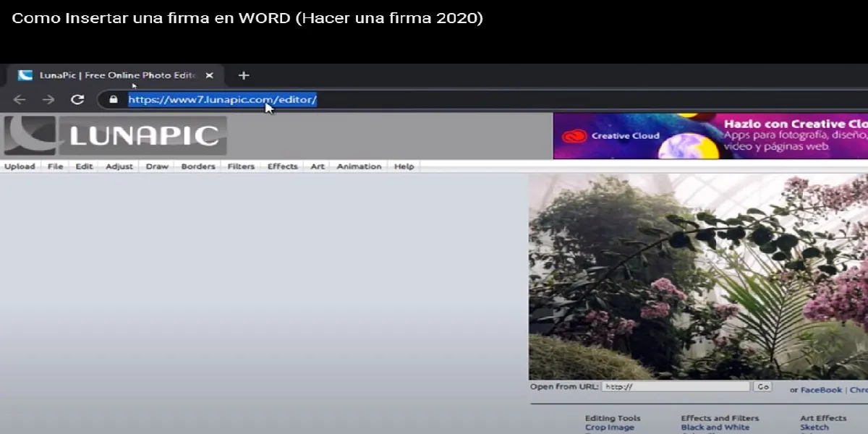Expand the Adjust menu

coord(119,166)
